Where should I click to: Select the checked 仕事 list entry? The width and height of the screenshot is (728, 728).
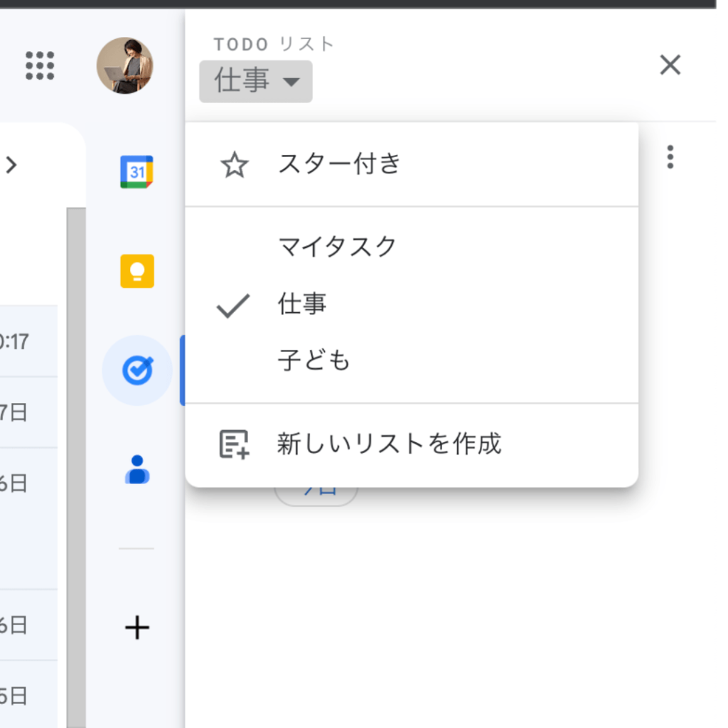point(302,304)
